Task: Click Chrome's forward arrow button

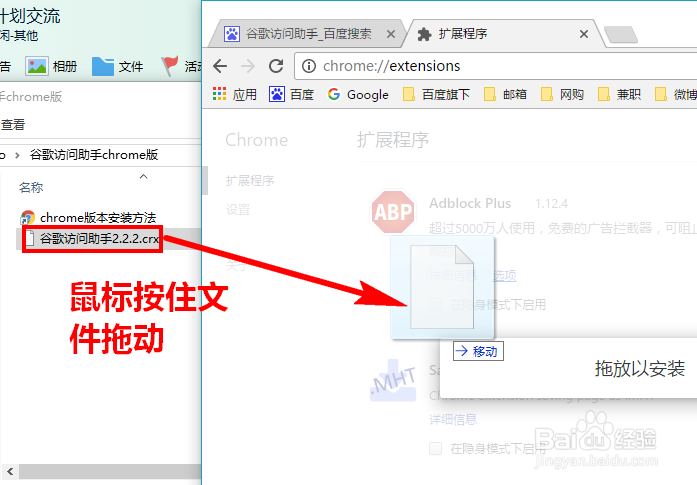Action: point(248,66)
